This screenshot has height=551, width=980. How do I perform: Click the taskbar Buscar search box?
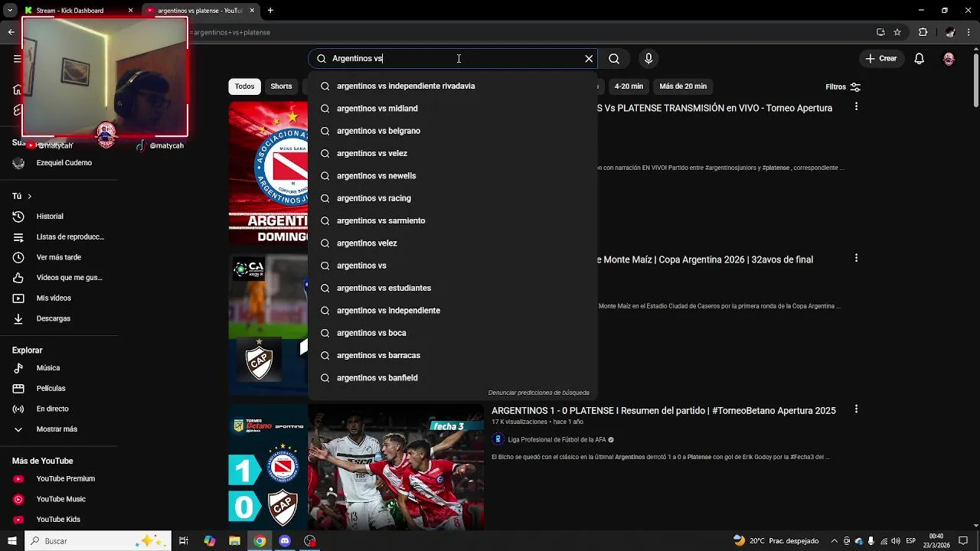tap(98, 541)
